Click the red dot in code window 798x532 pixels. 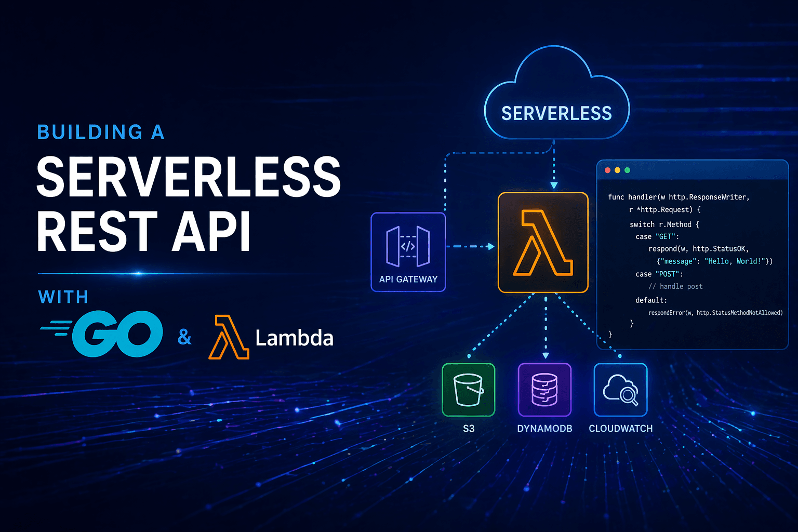coord(607,170)
